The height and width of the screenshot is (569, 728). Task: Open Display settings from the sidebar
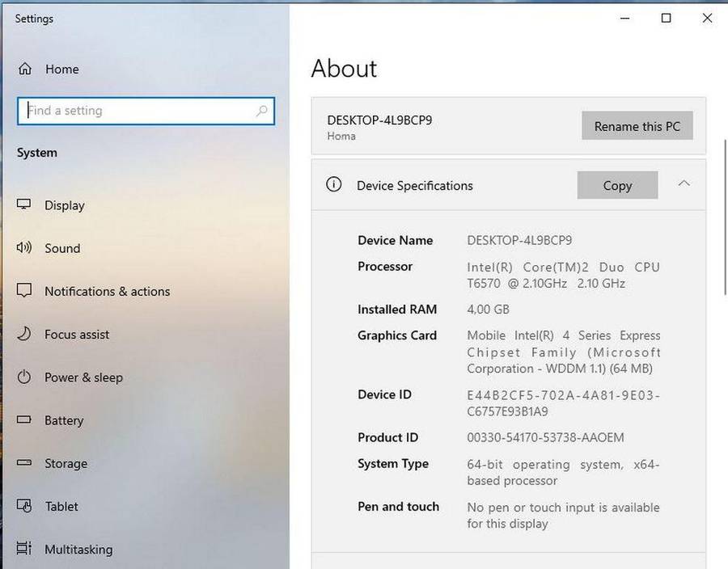point(65,205)
